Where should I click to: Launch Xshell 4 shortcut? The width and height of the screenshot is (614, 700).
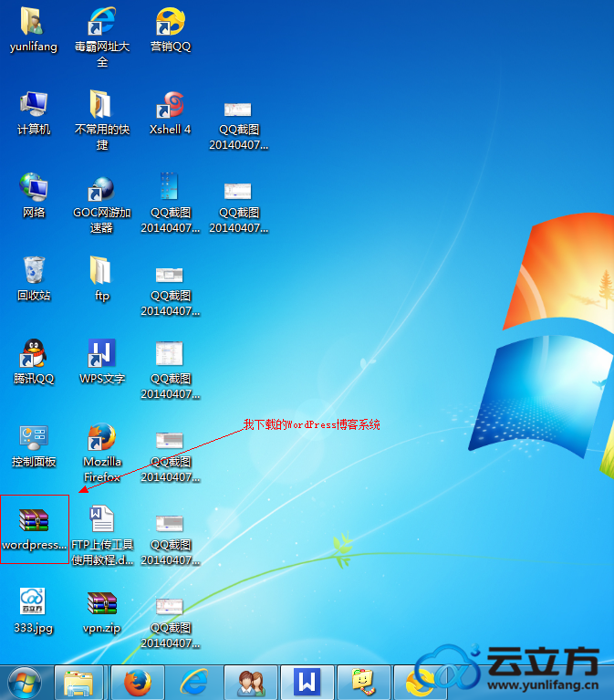pyautogui.click(x=171, y=113)
